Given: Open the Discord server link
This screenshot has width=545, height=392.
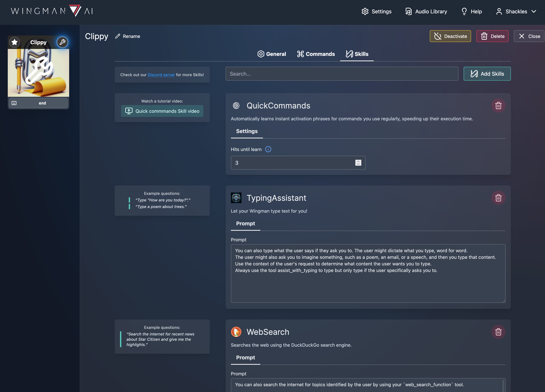Looking at the screenshot, I should (161, 75).
